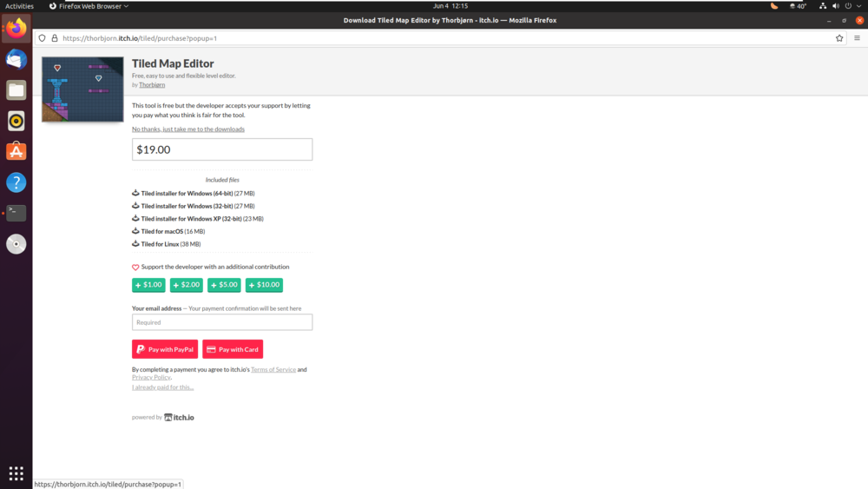Click download icon for Windows 64-bit installer
This screenshot has height=489, width=868.
coord(135,193)
